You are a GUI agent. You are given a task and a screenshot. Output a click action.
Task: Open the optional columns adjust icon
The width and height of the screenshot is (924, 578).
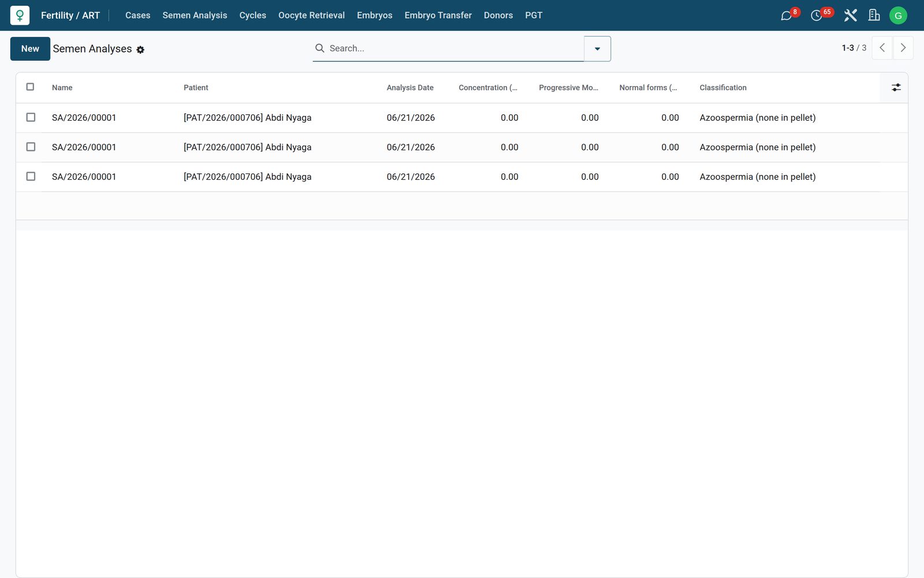click(x=896, y=87)
